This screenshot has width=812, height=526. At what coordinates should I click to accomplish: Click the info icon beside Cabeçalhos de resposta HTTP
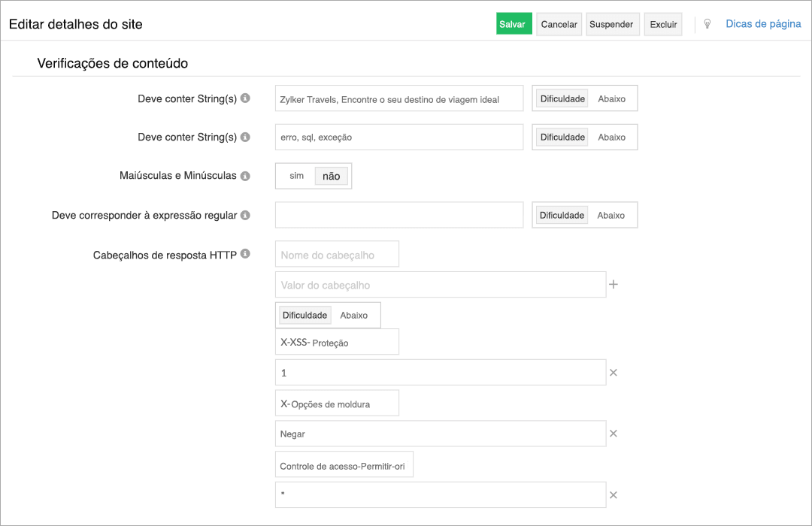click(244, 254)
